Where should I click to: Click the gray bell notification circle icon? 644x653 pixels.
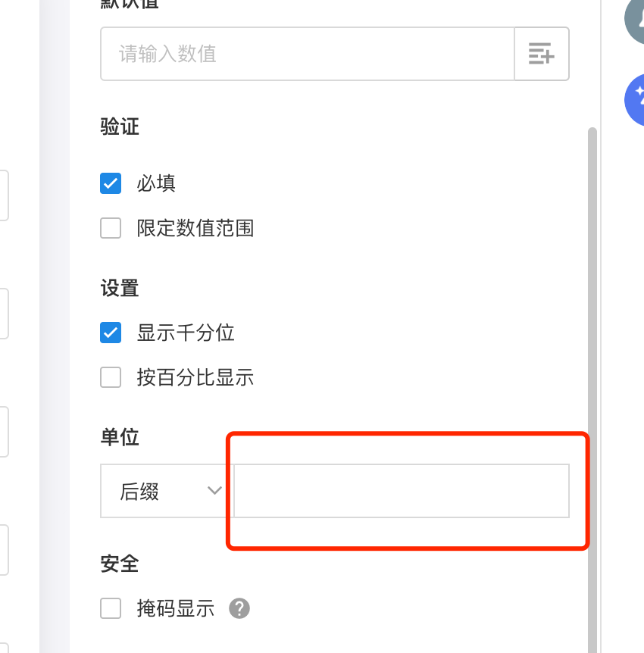(x=636, y=21)
